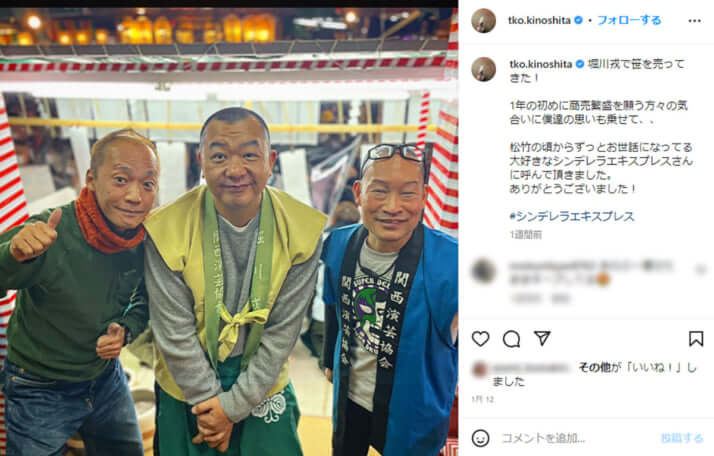Share the post via paper plane icon
The height and width of the screenshot is (456, 714).
pyautogui.click(x=542, y=338)
